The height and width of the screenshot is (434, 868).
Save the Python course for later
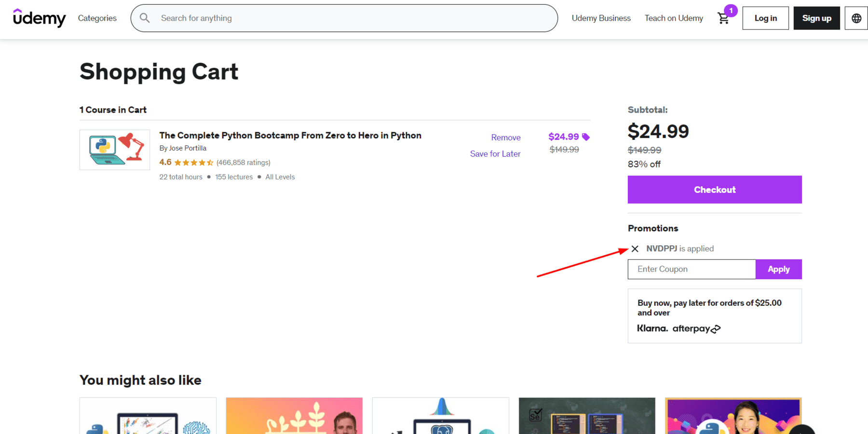coord(495,154)
